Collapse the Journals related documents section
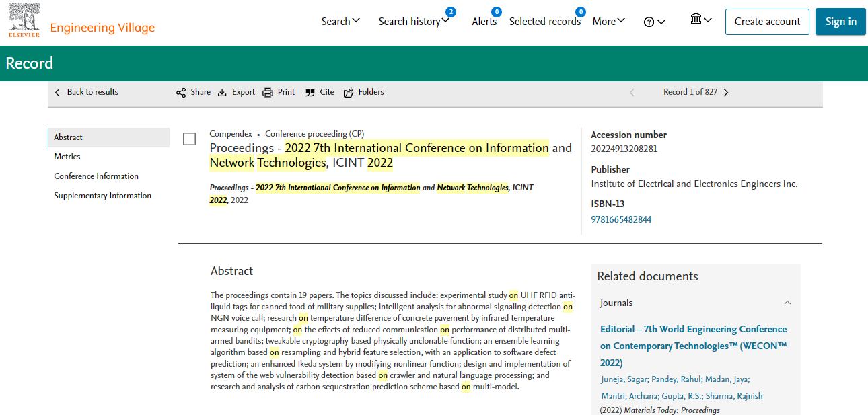The width and height of the screenshot is (868, 415). 787,303
